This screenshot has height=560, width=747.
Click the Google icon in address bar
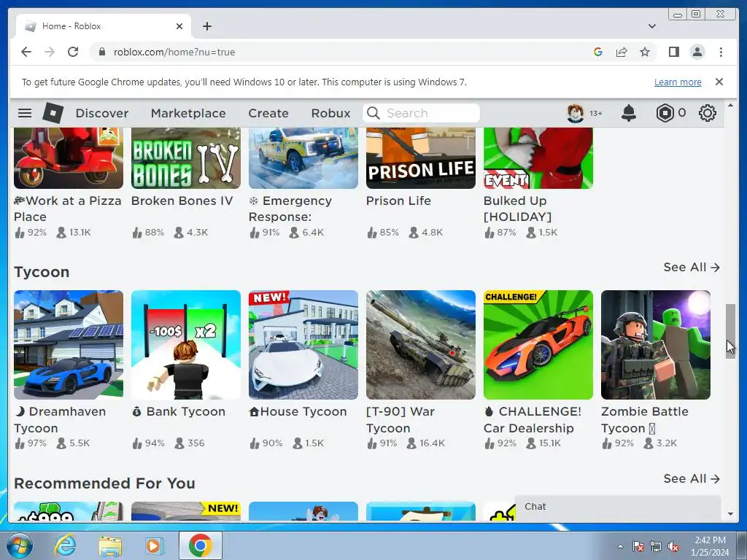pos(598,52)
